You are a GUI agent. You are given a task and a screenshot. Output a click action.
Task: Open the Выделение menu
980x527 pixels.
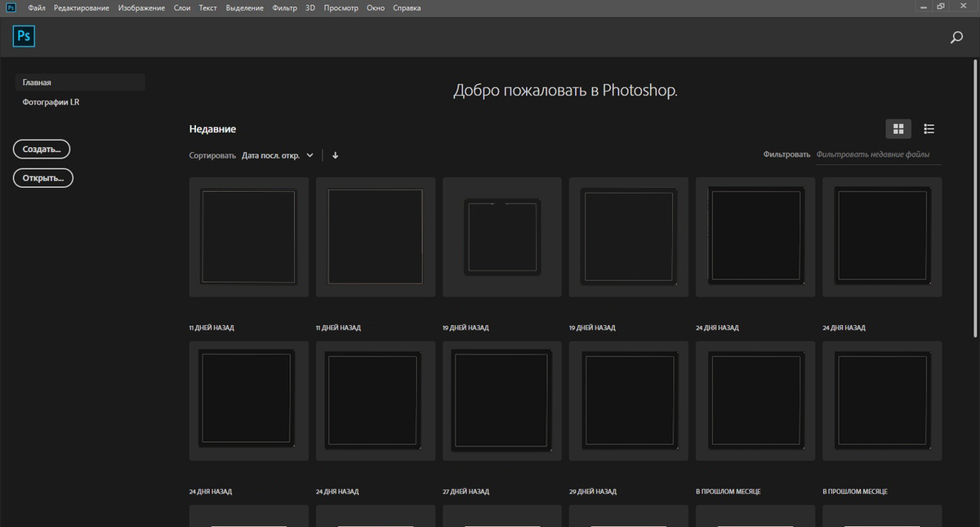click(244, 7)
